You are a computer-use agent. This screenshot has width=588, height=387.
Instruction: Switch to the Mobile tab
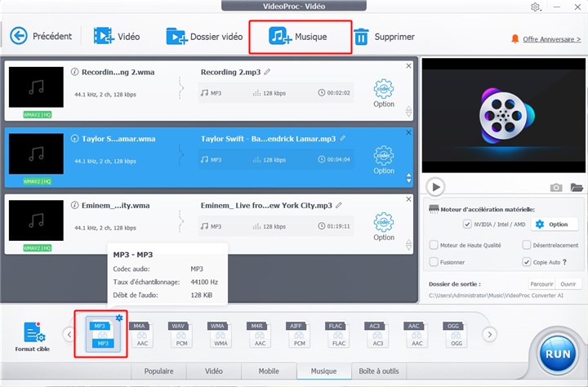pyautogui.click(x=269, y=371)
